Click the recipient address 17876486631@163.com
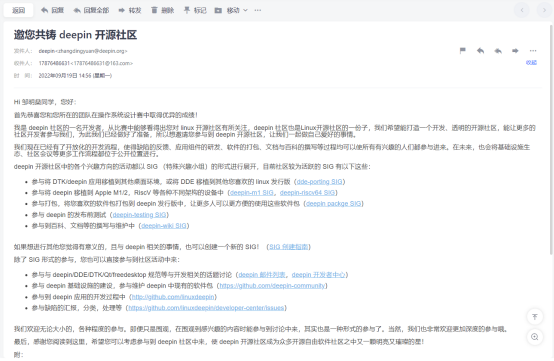The width and height of the screenshot is (554, 361). pyautogui.click(x=101, y=63)
